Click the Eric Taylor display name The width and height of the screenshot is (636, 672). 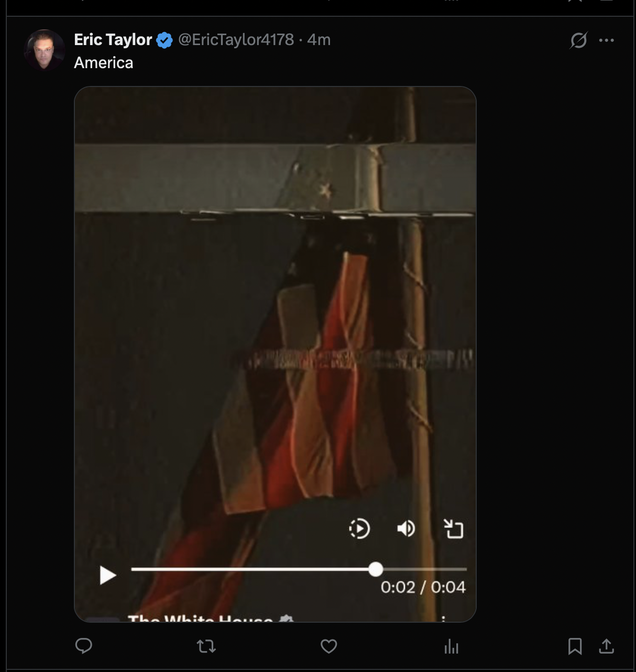click(113, 39)
